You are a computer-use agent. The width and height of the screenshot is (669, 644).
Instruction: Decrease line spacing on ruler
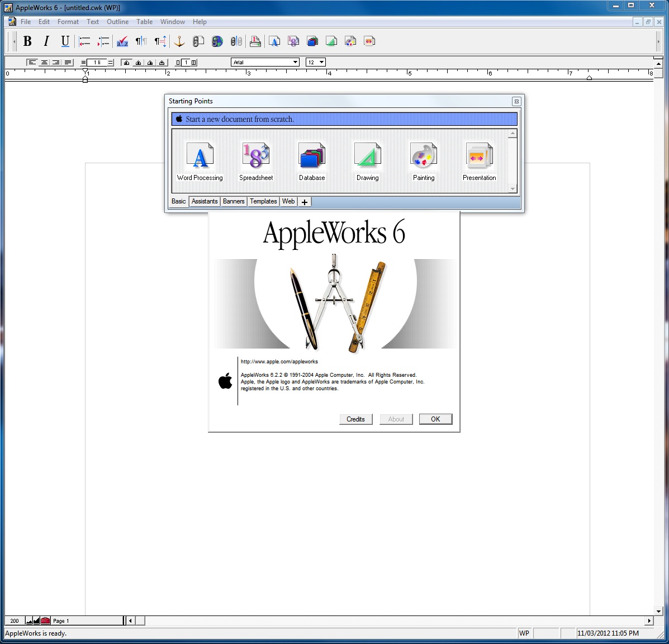click(84, 62)
